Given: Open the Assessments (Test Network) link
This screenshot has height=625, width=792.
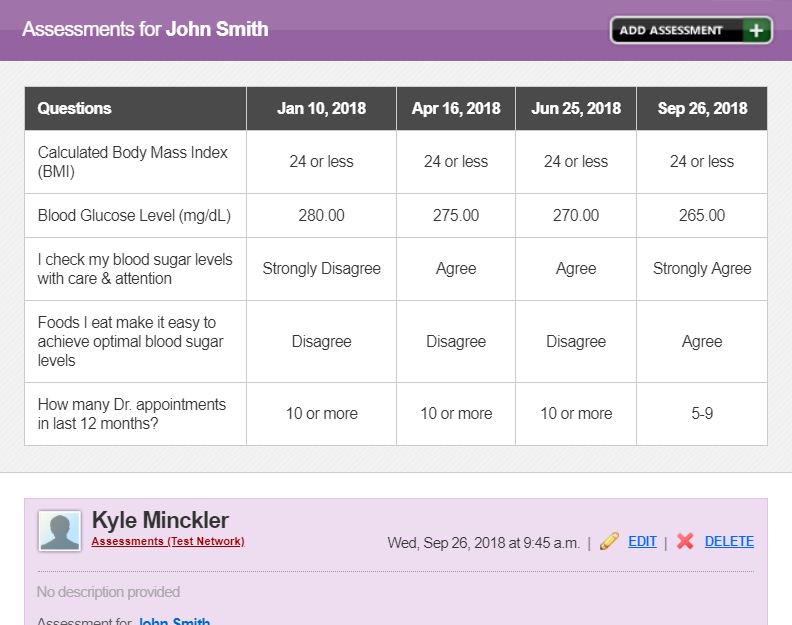Looking at the screenshot, I should [x=167, y=542].
